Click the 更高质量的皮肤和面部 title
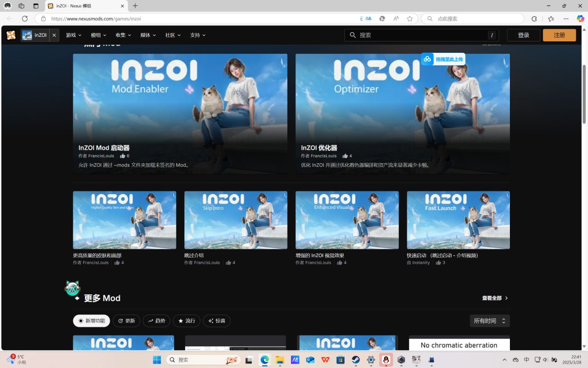 97,255
